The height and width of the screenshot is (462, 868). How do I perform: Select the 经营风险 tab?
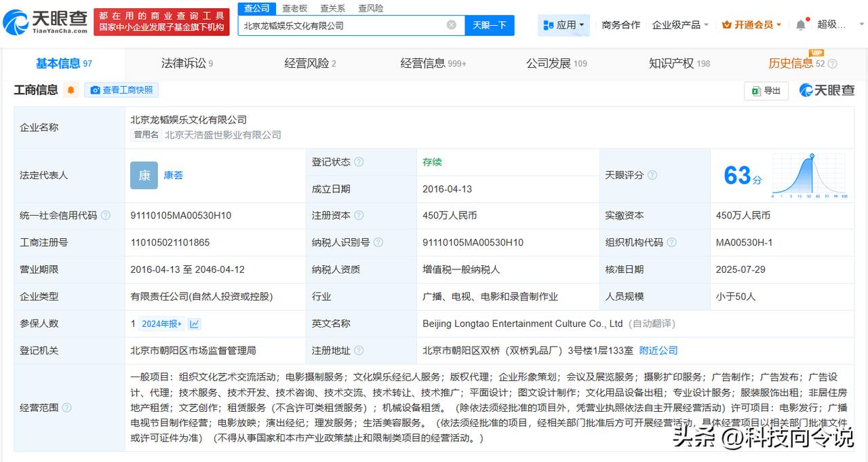point(311,63)
